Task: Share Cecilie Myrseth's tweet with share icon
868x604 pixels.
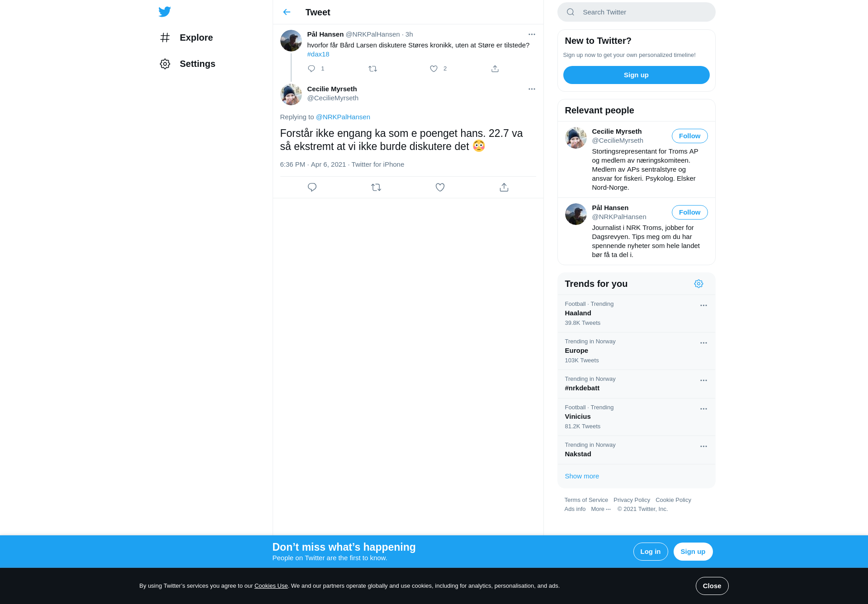Action: pyautogui.click(x=504, y=187)
